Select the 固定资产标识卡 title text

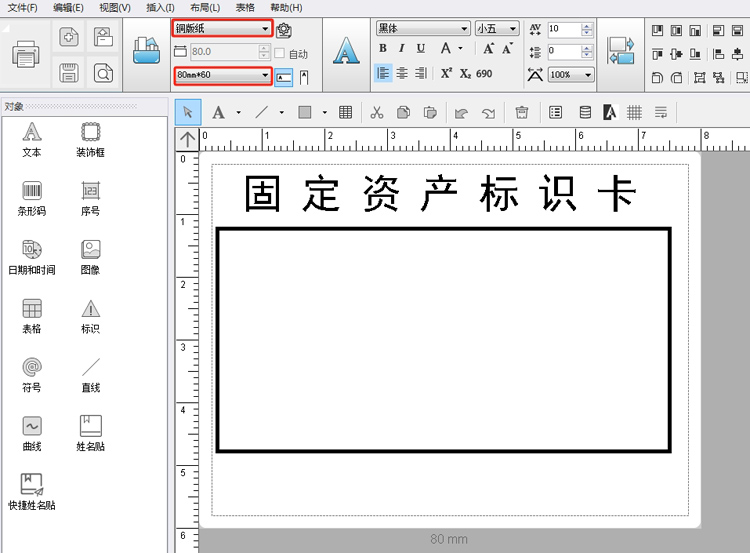click(441, 193)
